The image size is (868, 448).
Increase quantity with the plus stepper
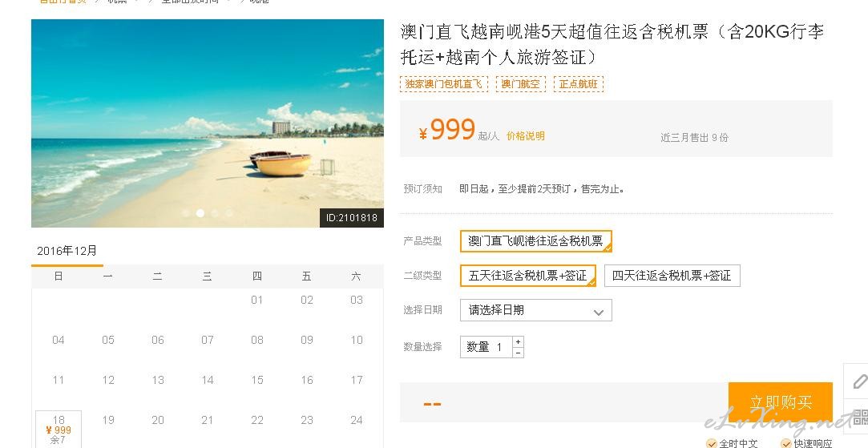click(518, 341)
